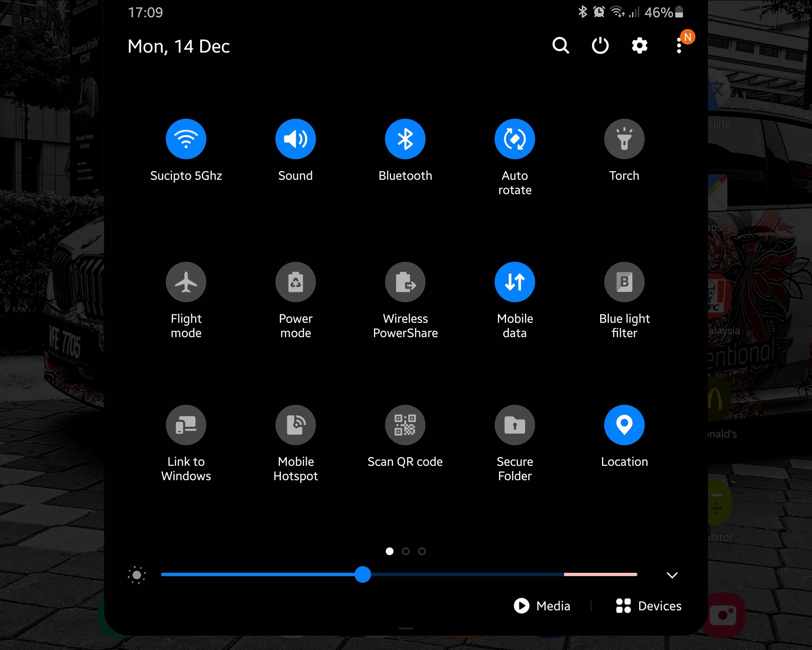Enable Flight mode toggle

[186, 282]
